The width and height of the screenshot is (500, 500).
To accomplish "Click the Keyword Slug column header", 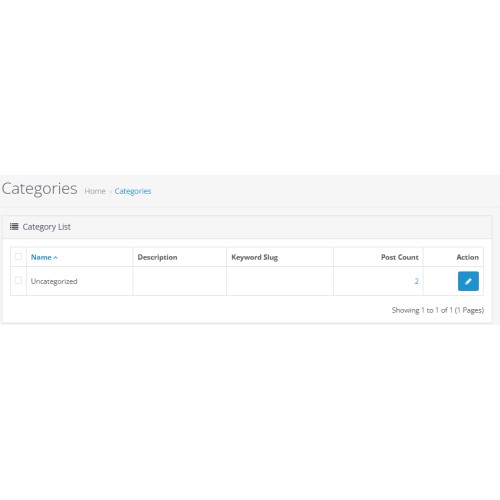I will point(254,257).
